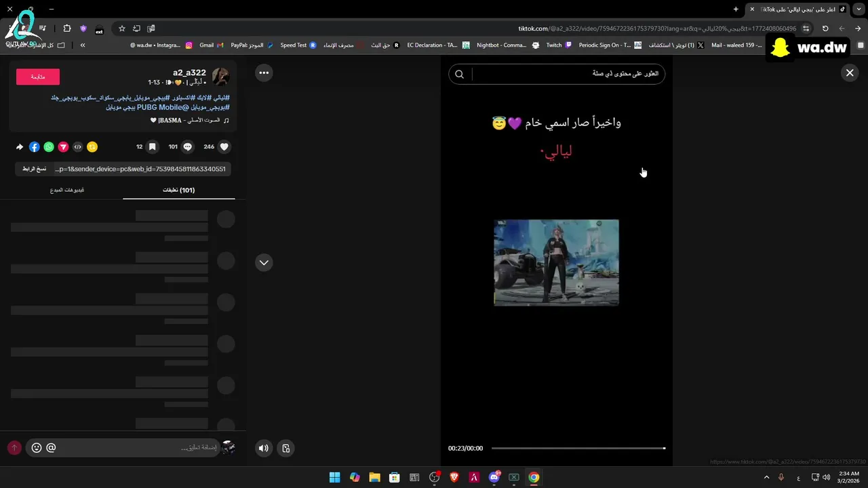Mute the video with the speaker icon
The width and height of the screenshot is (868, 488).
[x=264, y=448]
